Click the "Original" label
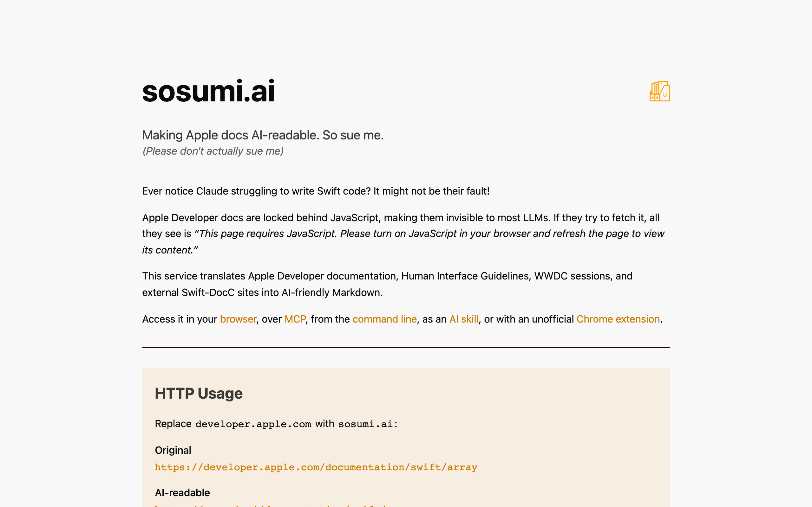This screenshot has height=507, width=812. coord(173,450)
